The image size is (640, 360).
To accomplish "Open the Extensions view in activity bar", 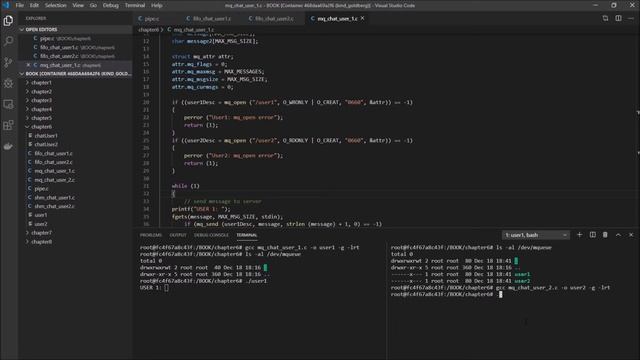I will tap(8, 125).
